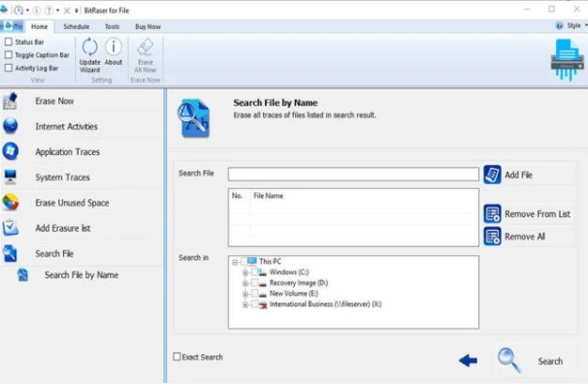
Task: Click the Erase Unused Space pie icon
Action: [x=10, y=203]
